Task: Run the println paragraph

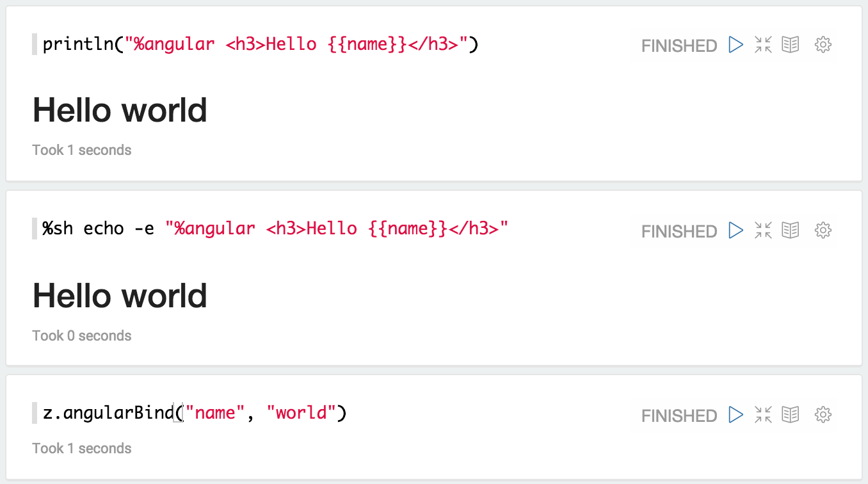Action: pos(736,45)
